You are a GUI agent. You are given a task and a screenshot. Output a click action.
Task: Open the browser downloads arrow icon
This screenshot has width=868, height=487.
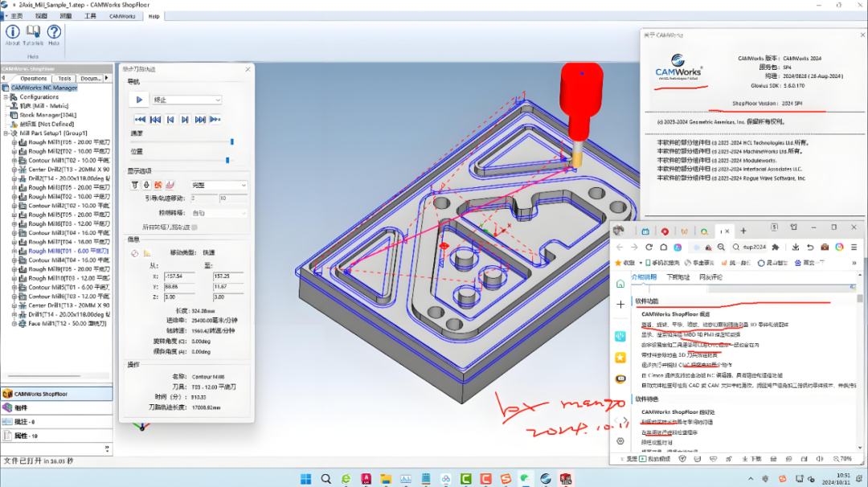point(796,248)
